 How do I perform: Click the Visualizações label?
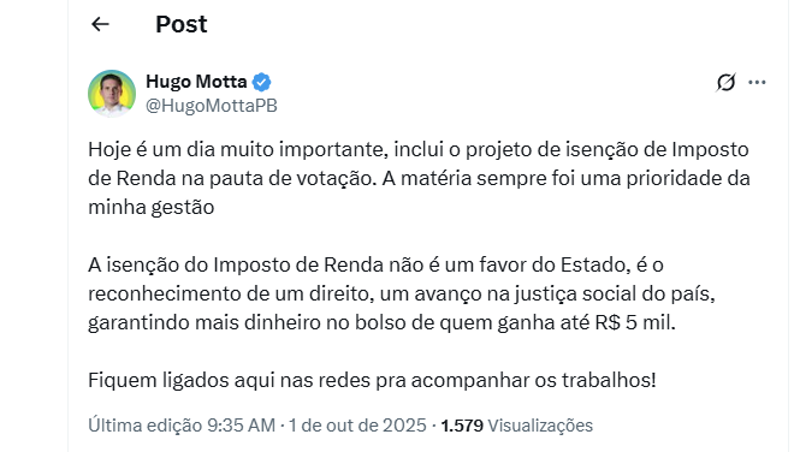[540, 425]
